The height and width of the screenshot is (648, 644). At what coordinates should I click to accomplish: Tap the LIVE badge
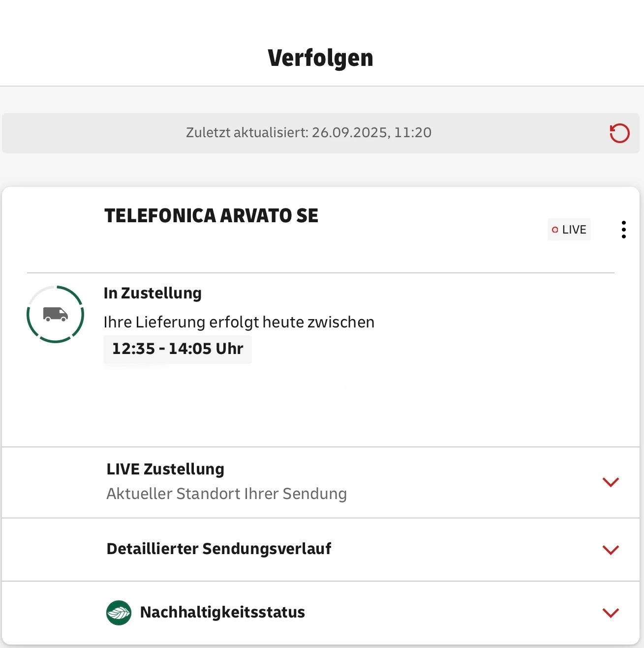click(569, 230)
